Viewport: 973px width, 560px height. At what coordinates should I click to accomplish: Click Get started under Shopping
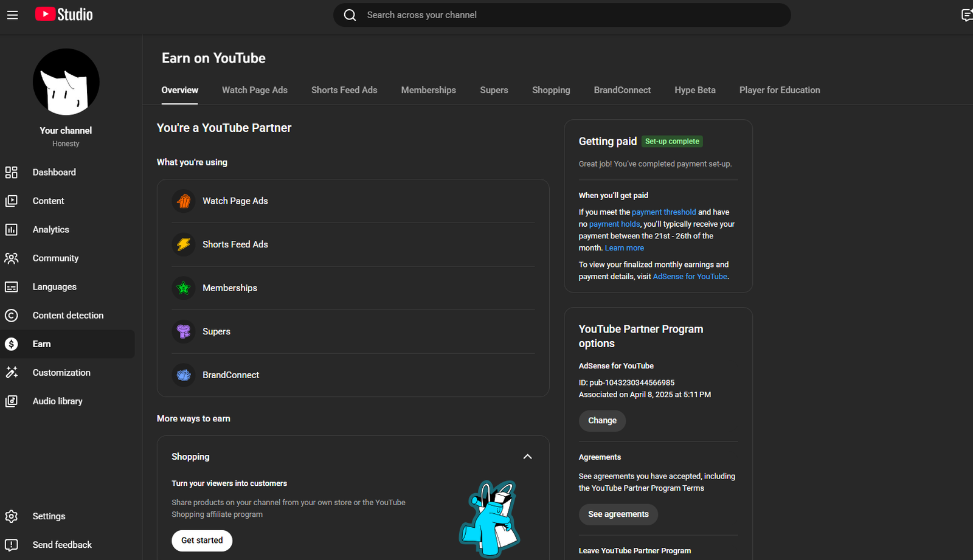pyautogui.click(x=202, y=541)
